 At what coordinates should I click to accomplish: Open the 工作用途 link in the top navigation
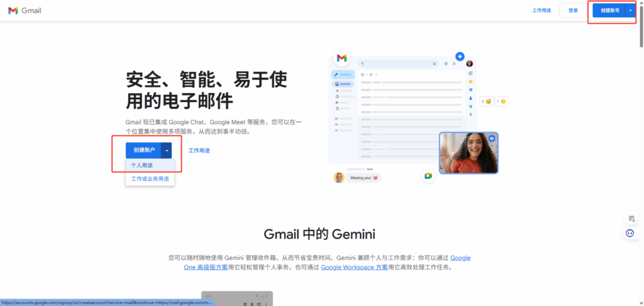coord(541,11)
